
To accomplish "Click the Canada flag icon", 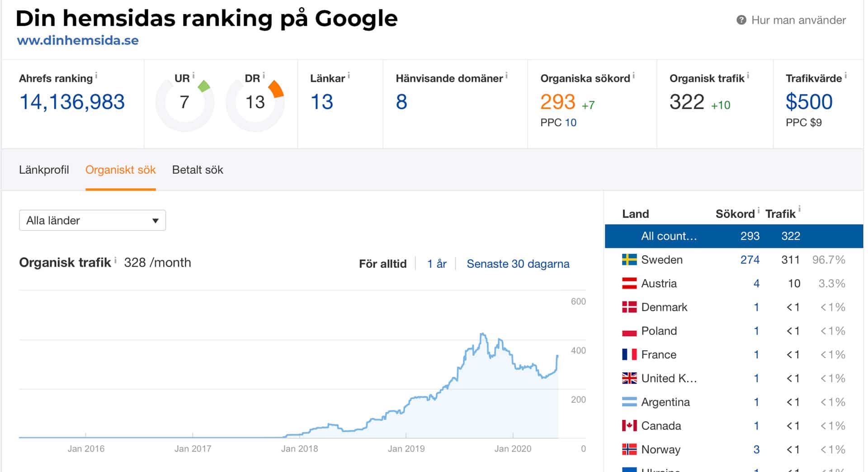I will point(629,426).
